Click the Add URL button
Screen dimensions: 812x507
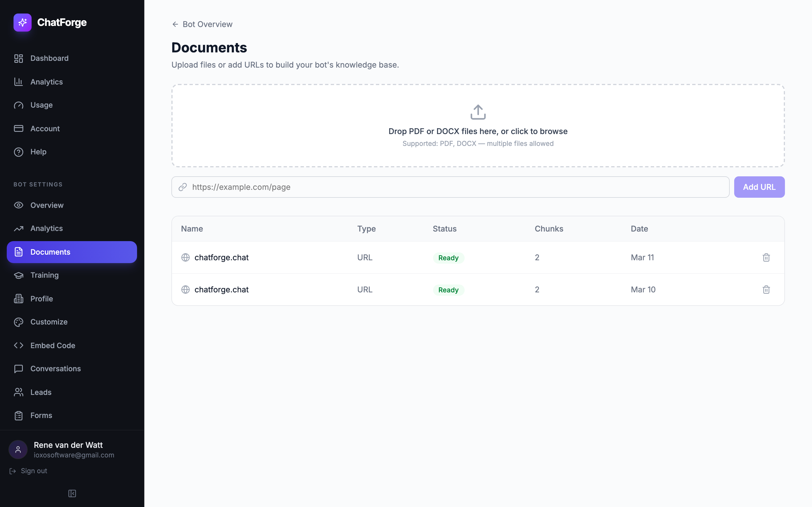pos(759,187)
